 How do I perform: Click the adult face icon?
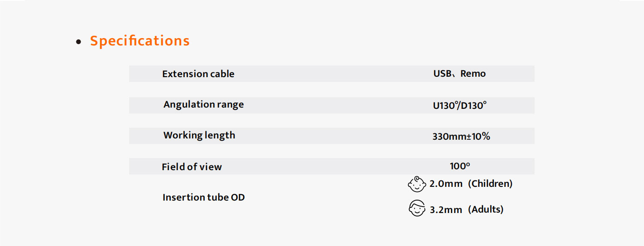[417, 209]
